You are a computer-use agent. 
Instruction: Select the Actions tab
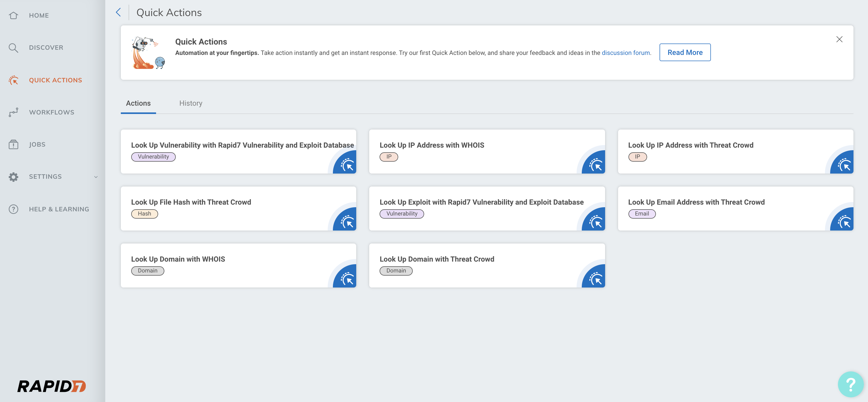[138, 103]
